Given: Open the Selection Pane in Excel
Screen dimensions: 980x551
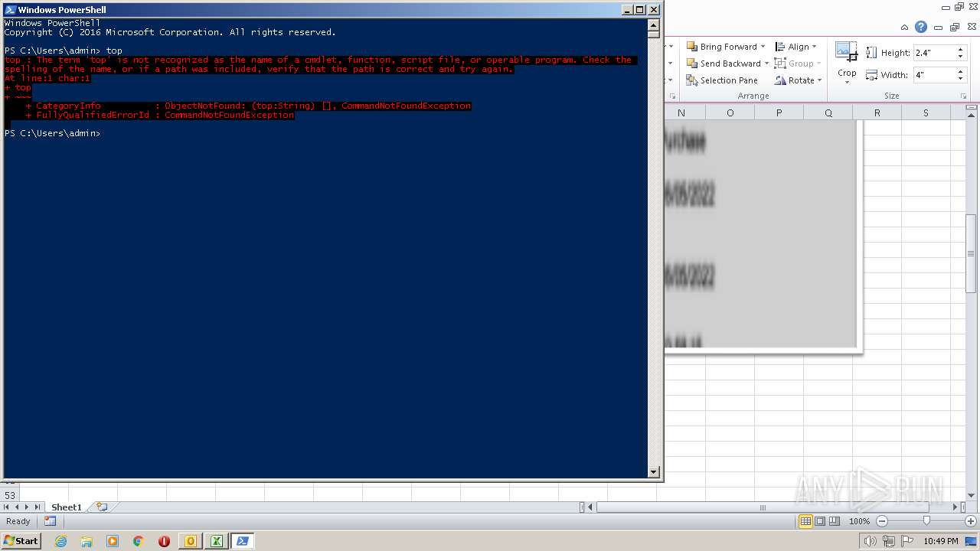Looking at the screenshot, I should [x=722, y=80].
